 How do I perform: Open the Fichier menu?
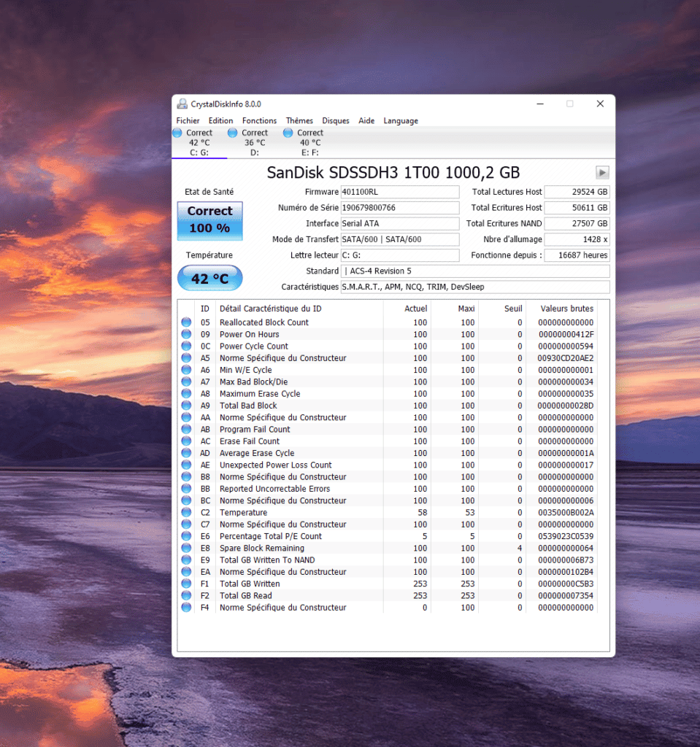tap(188, 120)
